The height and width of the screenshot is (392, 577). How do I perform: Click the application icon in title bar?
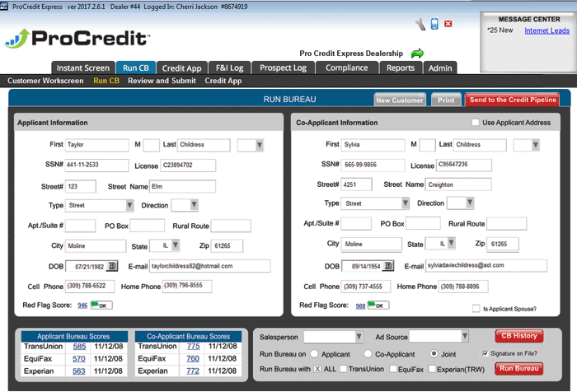click(4, 7)
